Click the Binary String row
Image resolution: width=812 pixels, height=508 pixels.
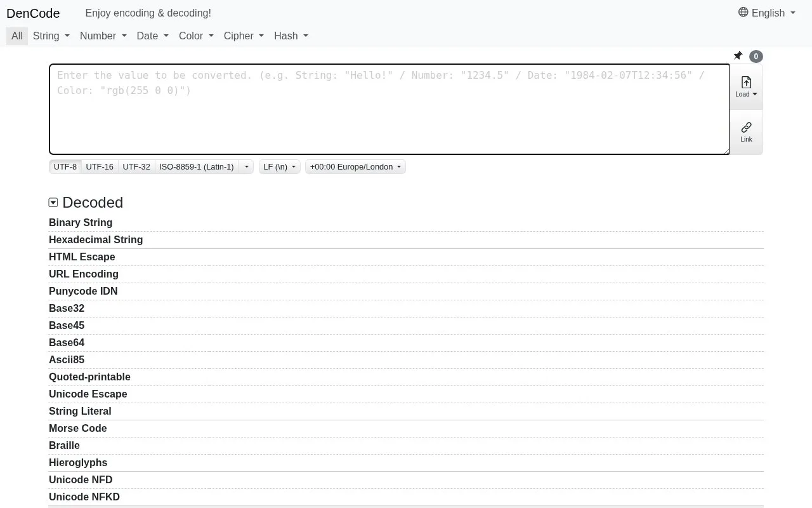point(406,223)
